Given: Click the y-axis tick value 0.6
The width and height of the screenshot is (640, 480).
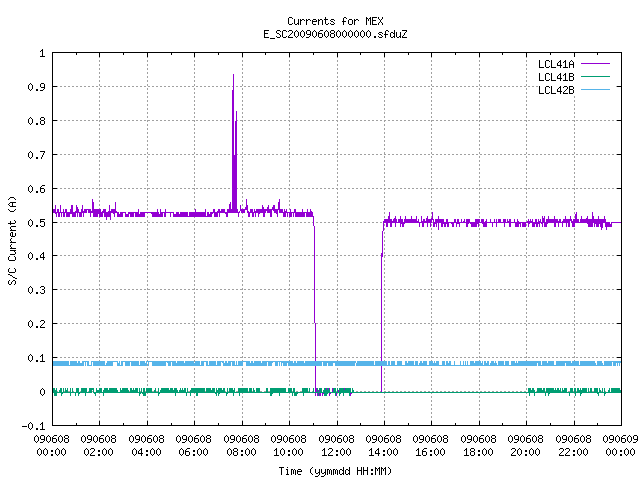Looking at the screenshot, I should (36, 189).
